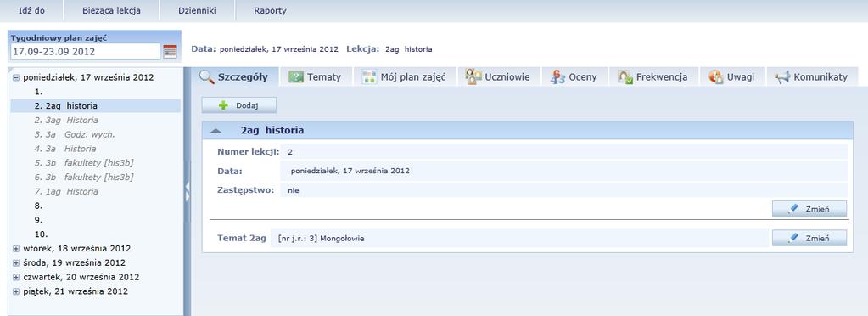The height and width of the screenshot is (316, 868).
Task: Click topic text [nr j.r.: 3] Mongołowie
Action: click(x=321, y=239)
